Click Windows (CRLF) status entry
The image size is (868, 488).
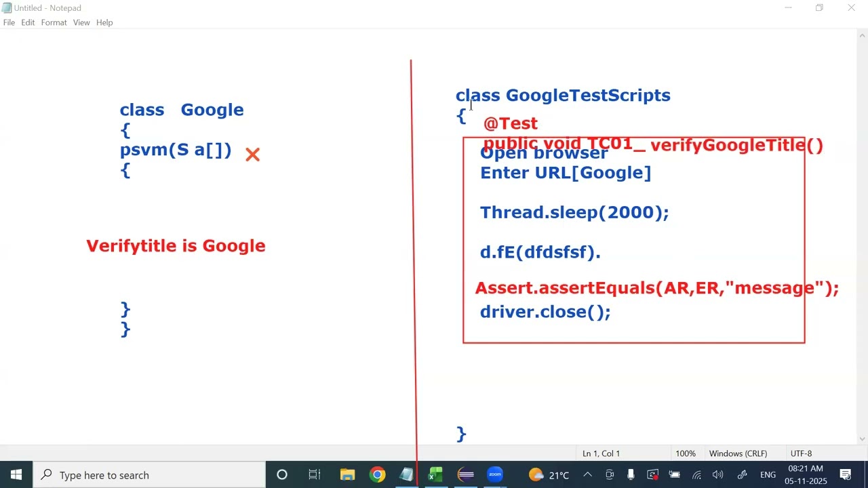pos(738,453)
